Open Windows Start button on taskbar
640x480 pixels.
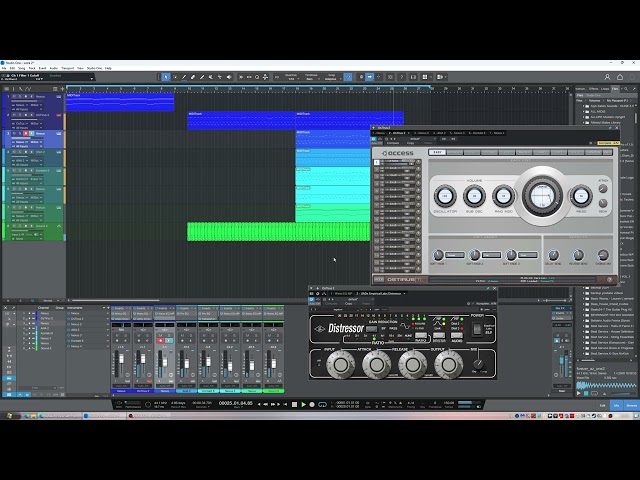pos(9,416)
